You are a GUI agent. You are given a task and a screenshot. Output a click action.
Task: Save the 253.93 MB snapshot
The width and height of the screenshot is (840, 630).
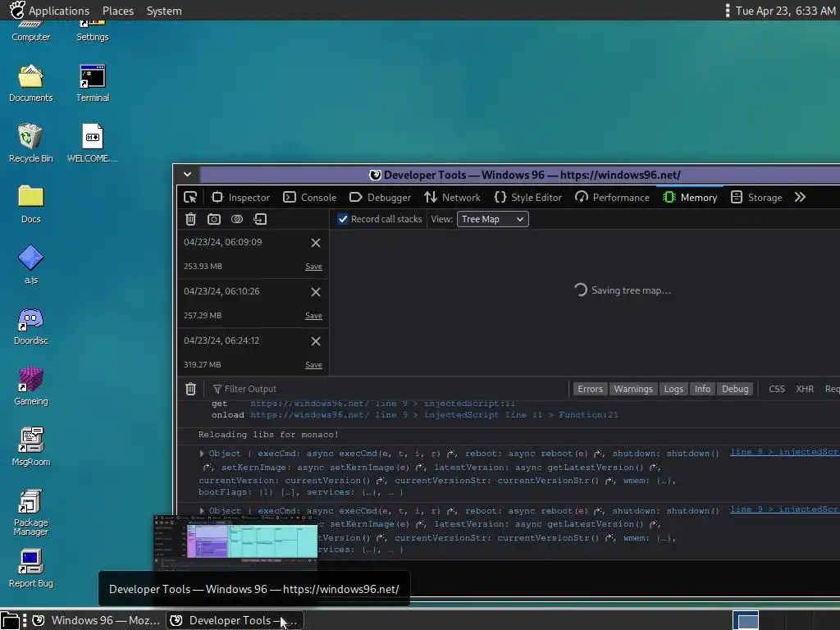(x=313, y=267)
